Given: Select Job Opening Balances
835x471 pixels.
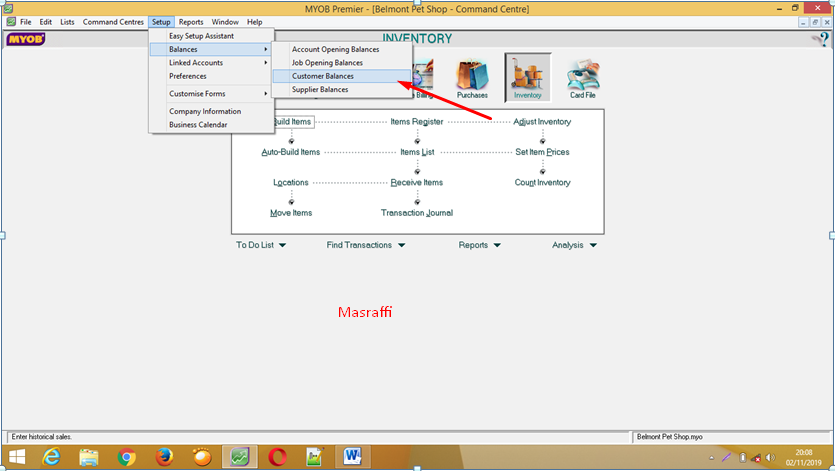Looking at the screenshot, I should click(342, 62).
